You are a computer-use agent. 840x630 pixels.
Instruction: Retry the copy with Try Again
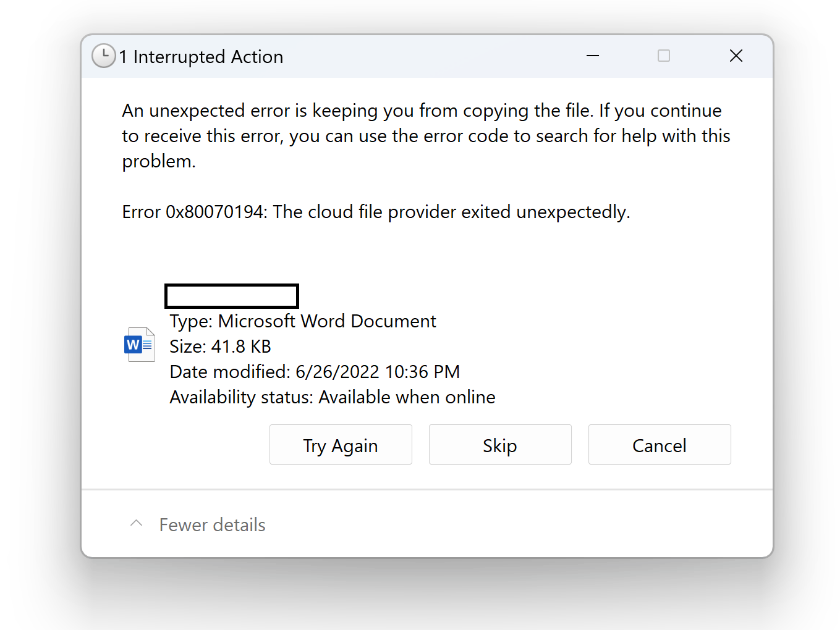(x=341, y=445)
